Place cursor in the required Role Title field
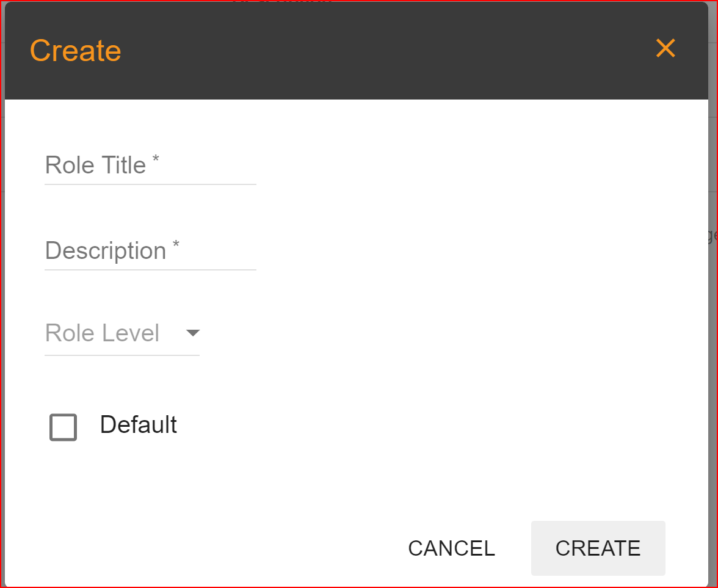Image resolution: width=718 pixels, height=588 pixels. tap(150, 168)
